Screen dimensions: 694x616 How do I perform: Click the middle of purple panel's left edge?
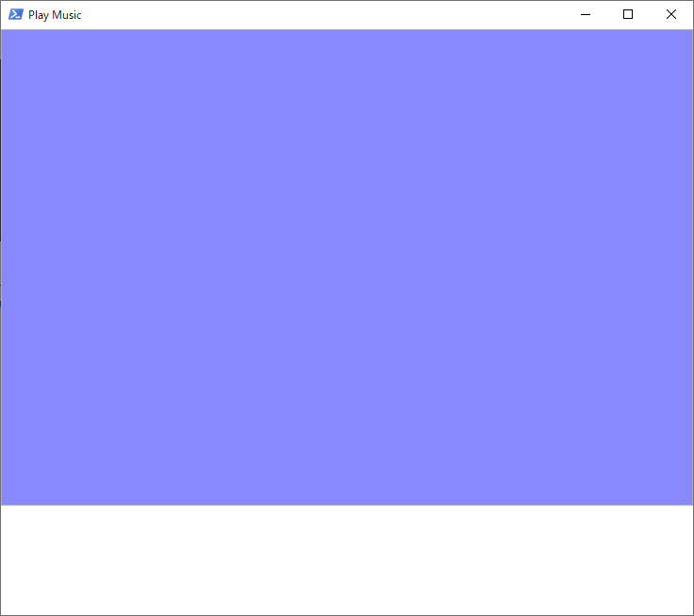tap(3, 267)
